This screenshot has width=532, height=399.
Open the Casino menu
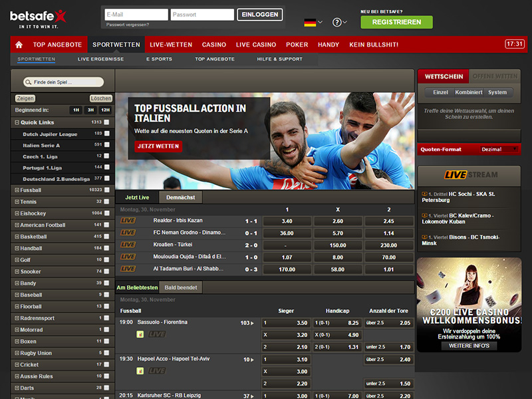[x=214, y=45]
